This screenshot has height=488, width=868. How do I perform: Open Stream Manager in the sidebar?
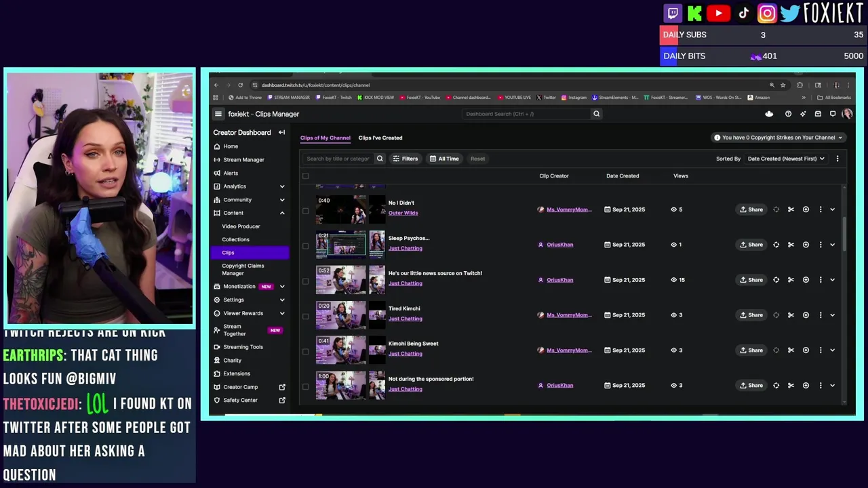[x=243, y=160]
